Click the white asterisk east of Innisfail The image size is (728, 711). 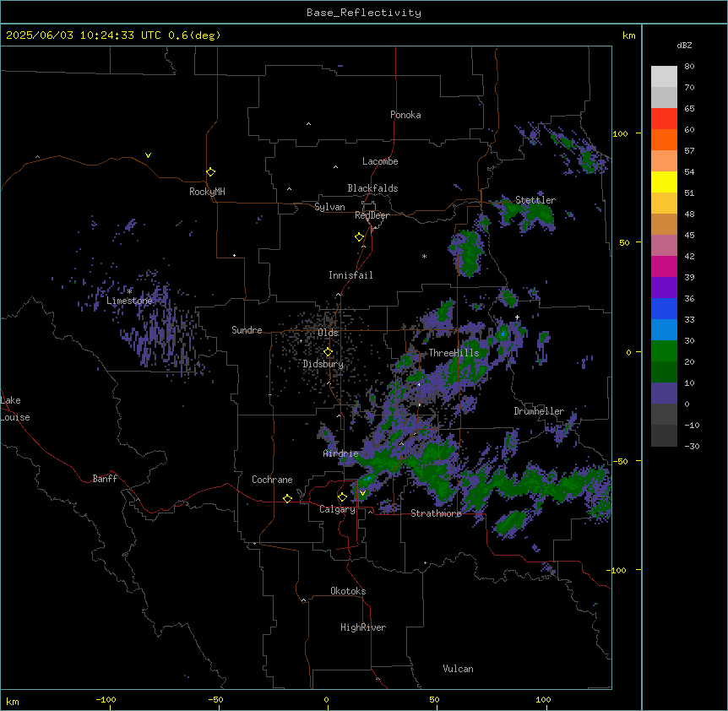click(x=424, y=256)
